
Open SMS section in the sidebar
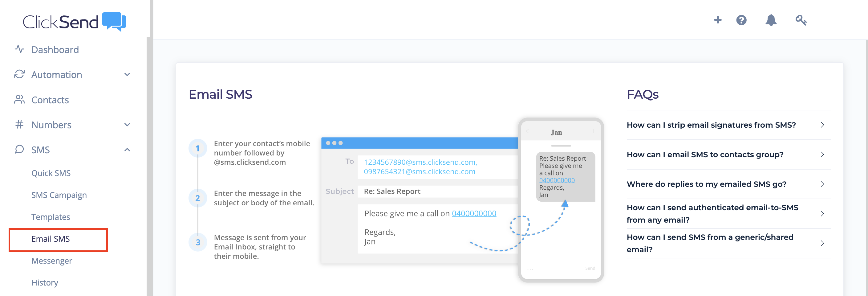point(40,150)
